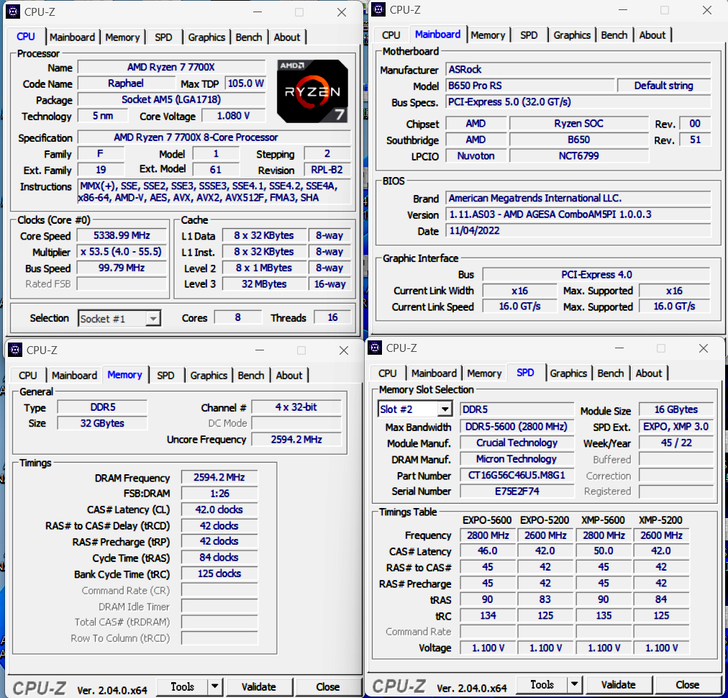This screenshot has height=698, width=728.
Task: Click Validate button in the SPD window
Action: (618, 684)
